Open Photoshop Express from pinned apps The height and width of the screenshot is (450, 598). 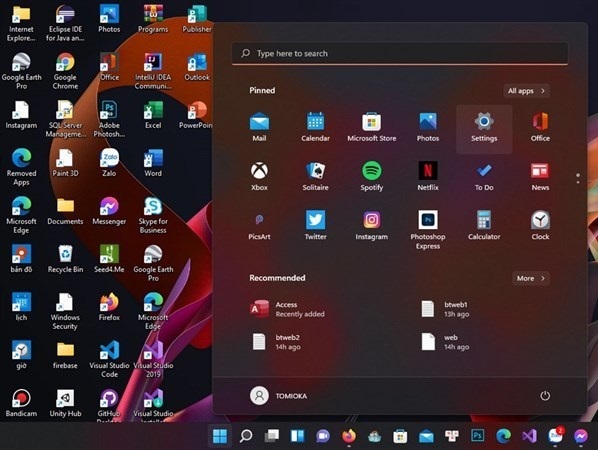pos(428,230)
